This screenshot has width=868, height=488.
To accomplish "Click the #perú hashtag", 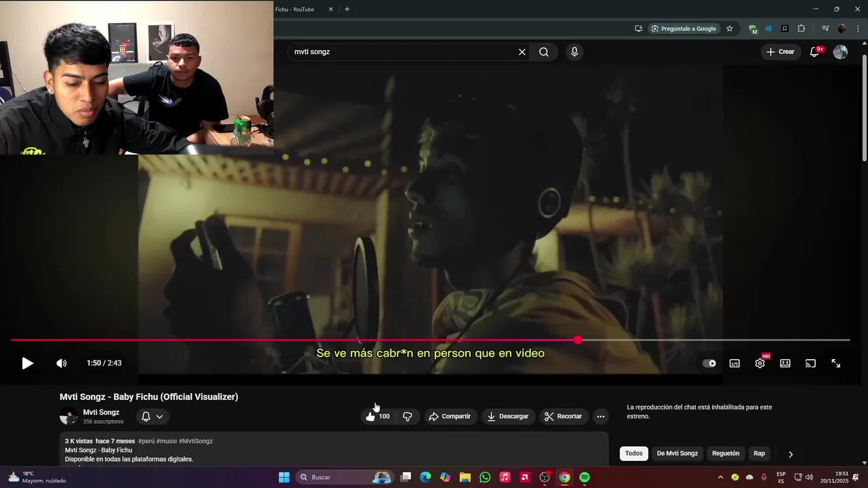I will [146, 441].
